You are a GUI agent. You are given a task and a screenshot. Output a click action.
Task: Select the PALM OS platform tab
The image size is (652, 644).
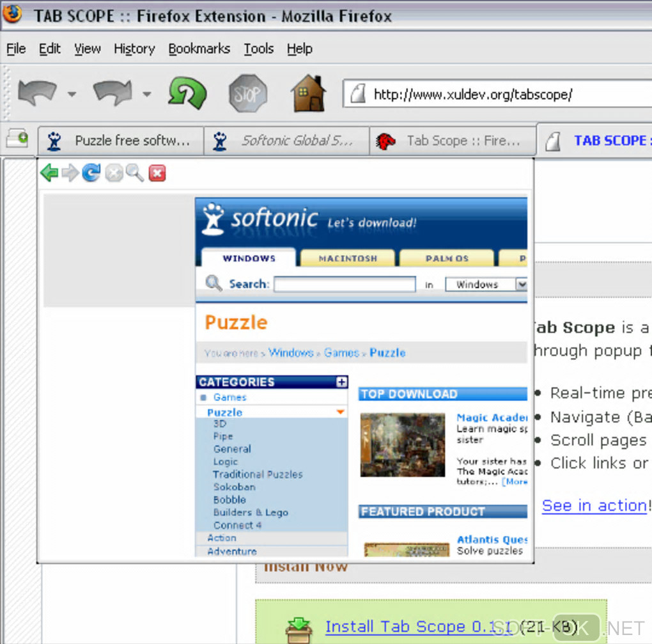(x=447, y=258)
